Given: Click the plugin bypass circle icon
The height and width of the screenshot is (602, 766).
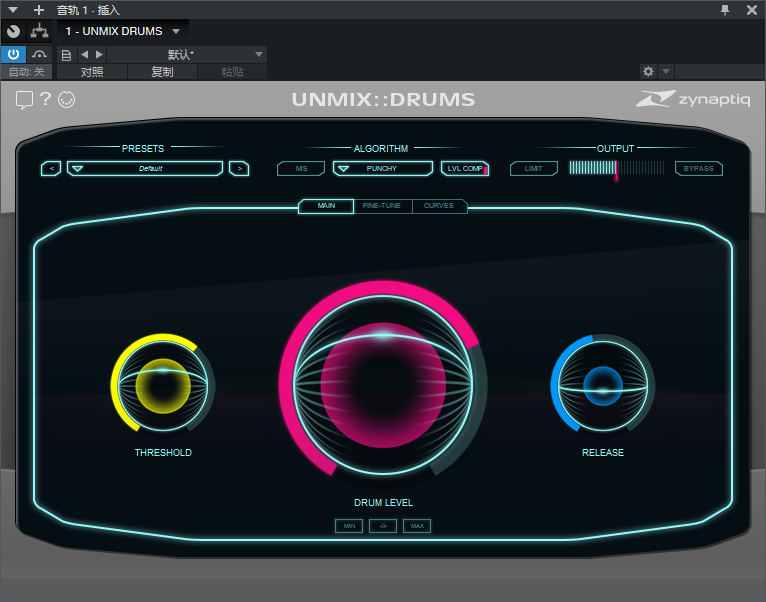Looking at the screenshot, I should click(x=14, y=31).
